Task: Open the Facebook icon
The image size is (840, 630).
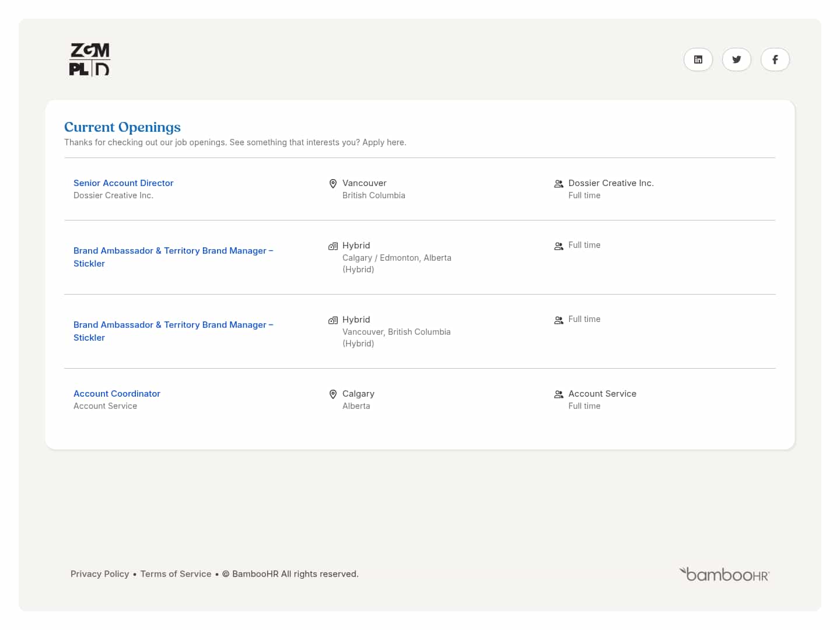Action: coord(775,60)
